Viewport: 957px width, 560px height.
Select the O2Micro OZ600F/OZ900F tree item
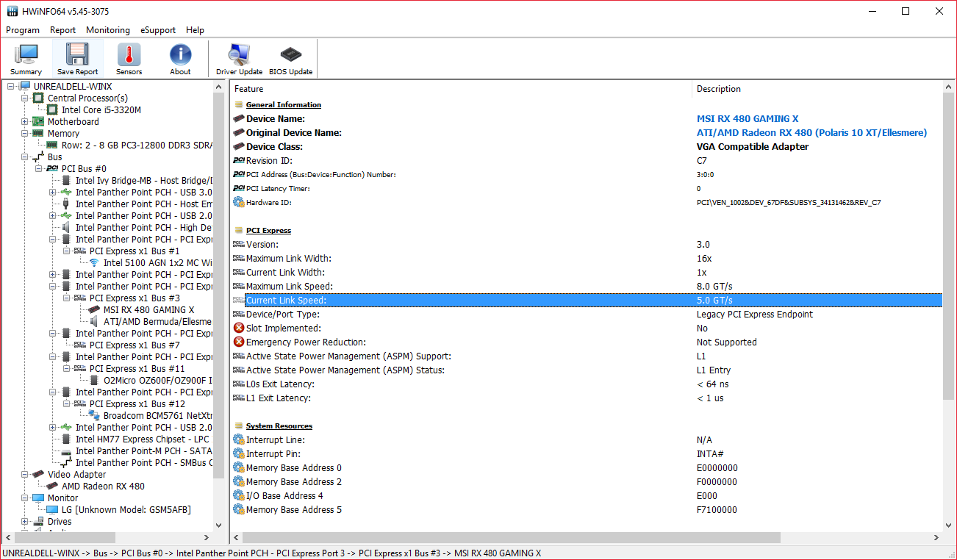tap(157, 380)
